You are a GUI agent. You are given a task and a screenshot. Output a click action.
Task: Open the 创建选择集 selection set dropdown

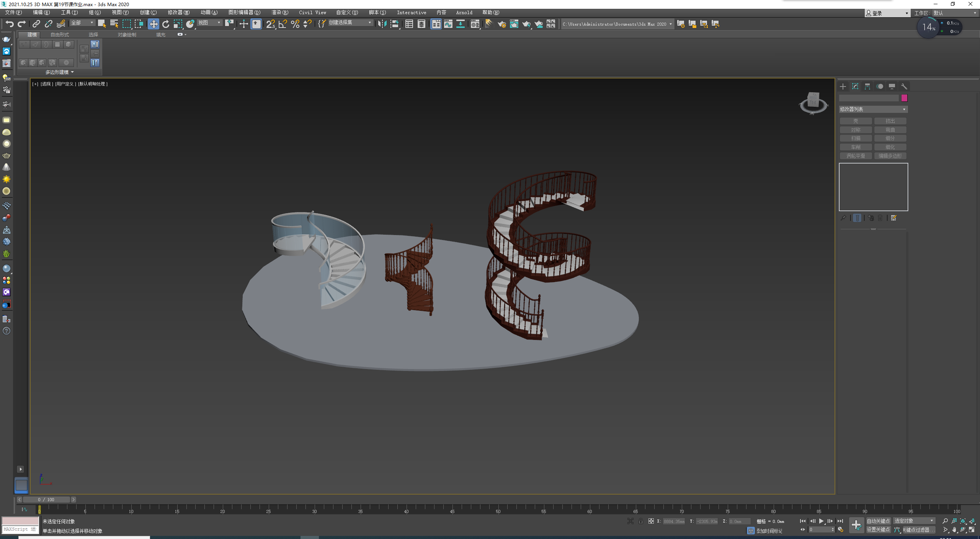[x=350, y=23]
